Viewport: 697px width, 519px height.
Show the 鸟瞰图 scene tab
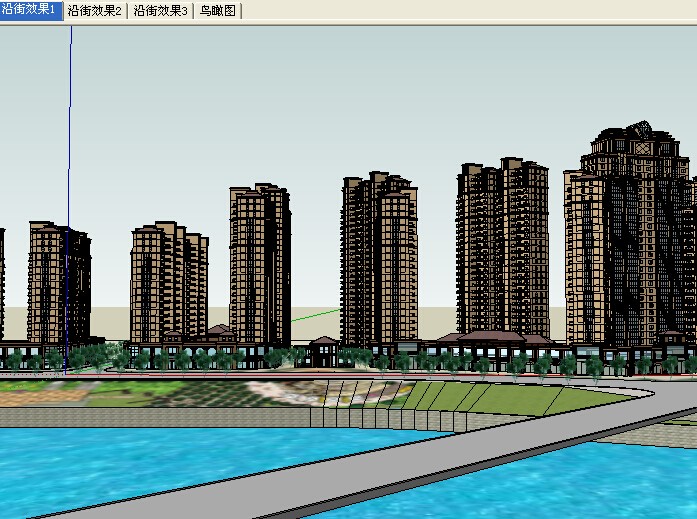pos(218,11)
